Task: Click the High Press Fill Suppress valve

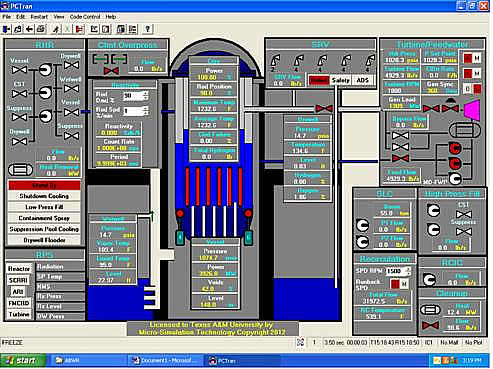Action: point(464,231)
